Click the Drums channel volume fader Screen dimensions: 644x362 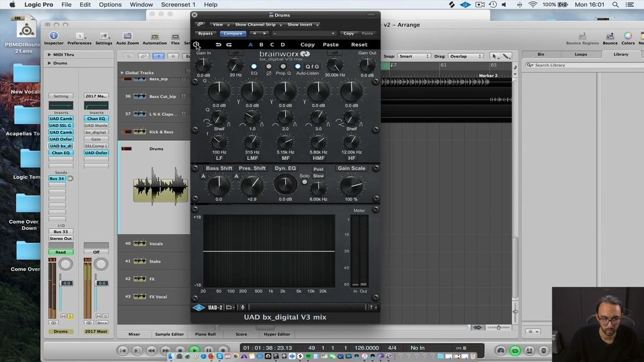67,283
